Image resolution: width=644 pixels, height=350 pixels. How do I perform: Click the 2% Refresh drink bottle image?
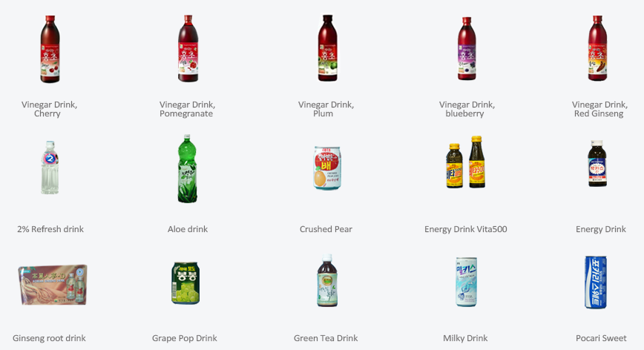click(50, 168)
